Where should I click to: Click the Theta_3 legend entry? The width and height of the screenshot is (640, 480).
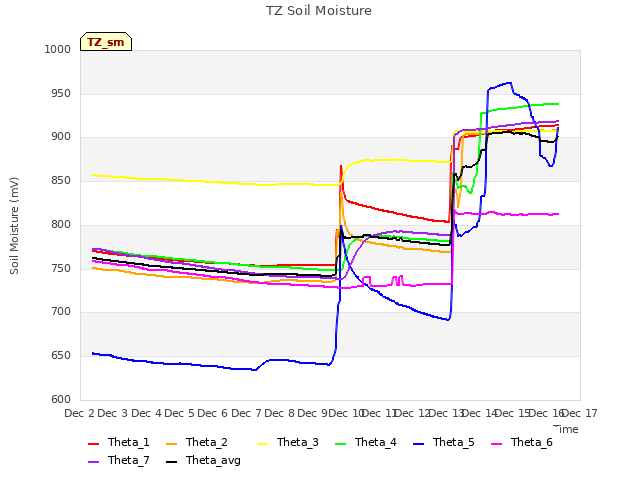(x=288, y=442)
